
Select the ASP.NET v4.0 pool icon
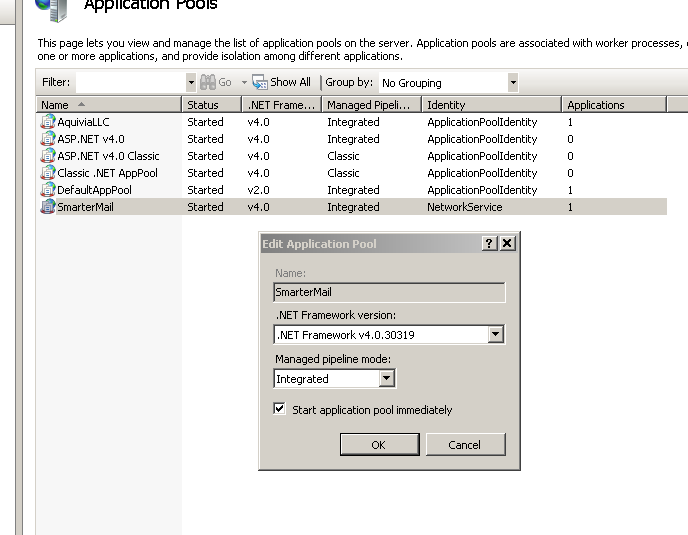[x=48, y=139]
